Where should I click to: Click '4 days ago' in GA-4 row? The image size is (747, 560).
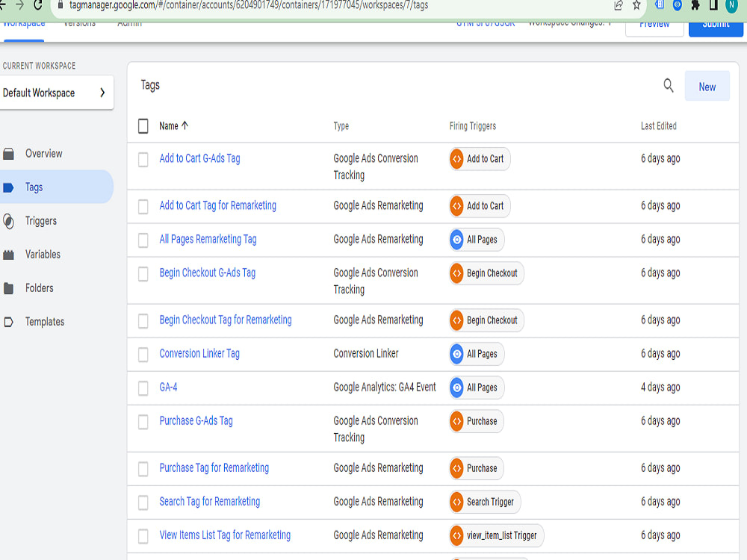click(x=660, y=387)
